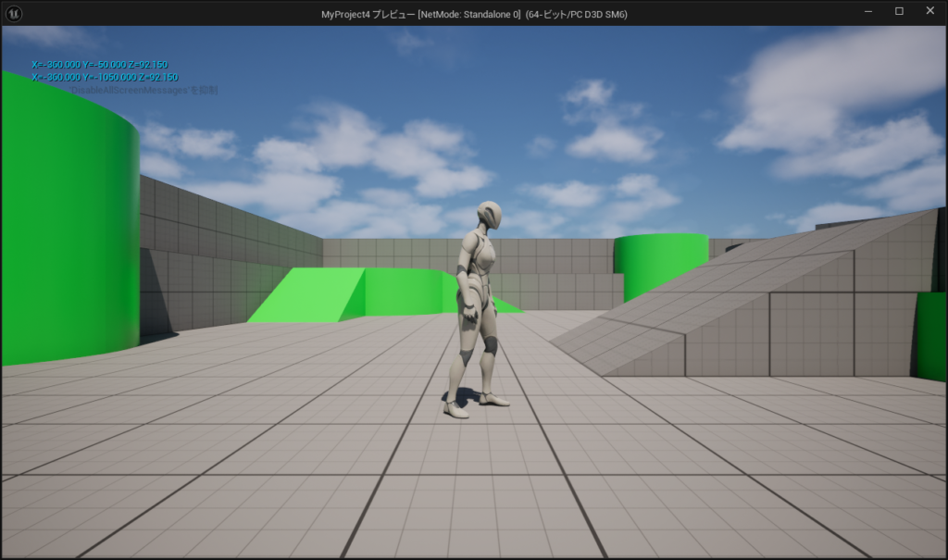Screen dimensions: 948x560
Task: Minimize the preview window
Action: [868, 12]
